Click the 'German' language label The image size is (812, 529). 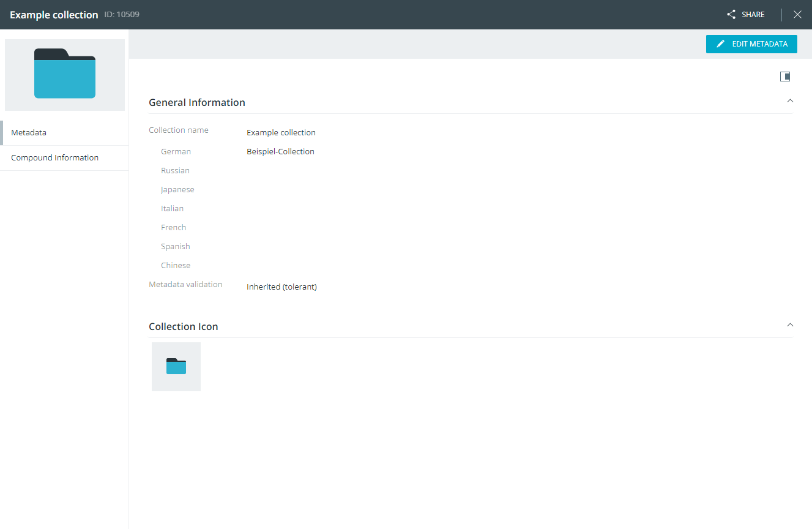[x=176, y=152]
